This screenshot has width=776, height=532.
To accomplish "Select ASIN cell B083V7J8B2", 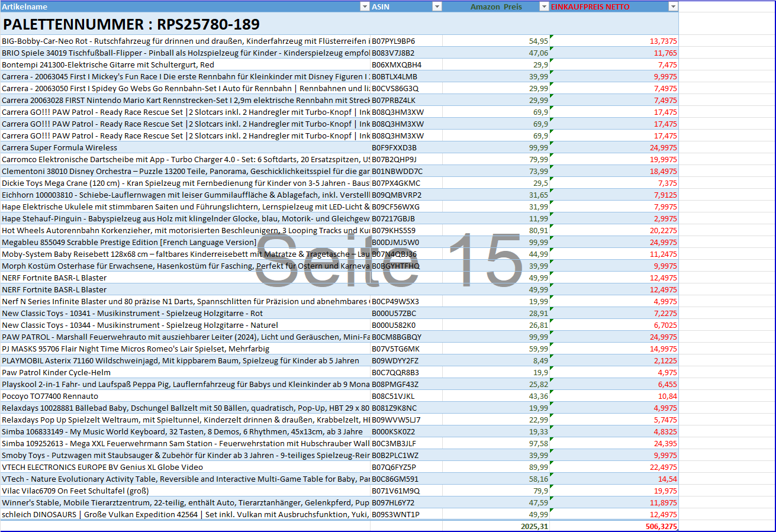I will pos(393,53).
